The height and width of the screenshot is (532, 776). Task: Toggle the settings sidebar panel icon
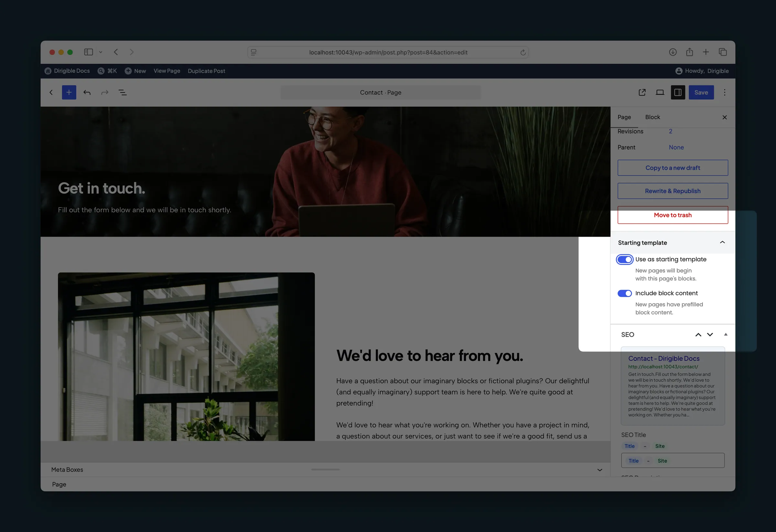(678, 92)
